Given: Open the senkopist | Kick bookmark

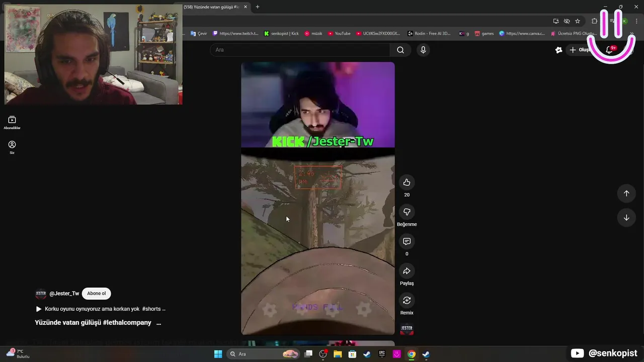Looking at the screenshot, I should coord(281,34).
